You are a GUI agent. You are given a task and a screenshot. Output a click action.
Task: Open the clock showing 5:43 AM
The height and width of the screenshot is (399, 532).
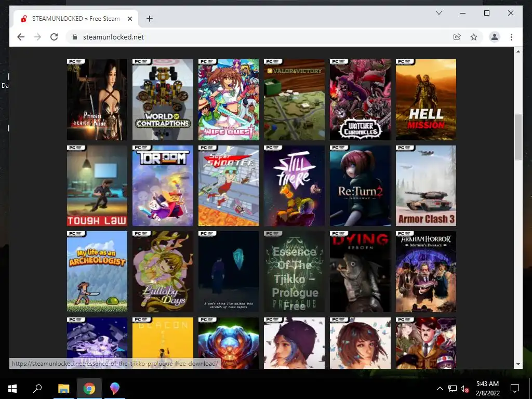tap(487, 389)
